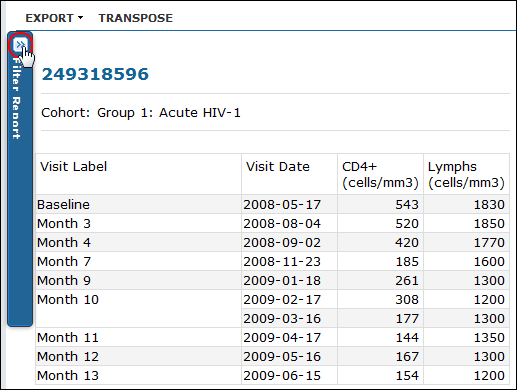517x390 pixels.
Task: Click the Month 3 visit label
Action: tap(64, 224)
